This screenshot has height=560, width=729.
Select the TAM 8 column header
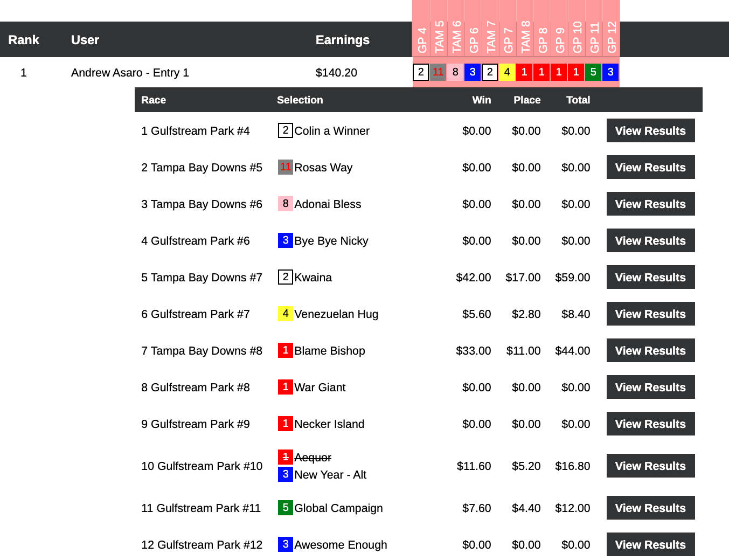point(525,37)
